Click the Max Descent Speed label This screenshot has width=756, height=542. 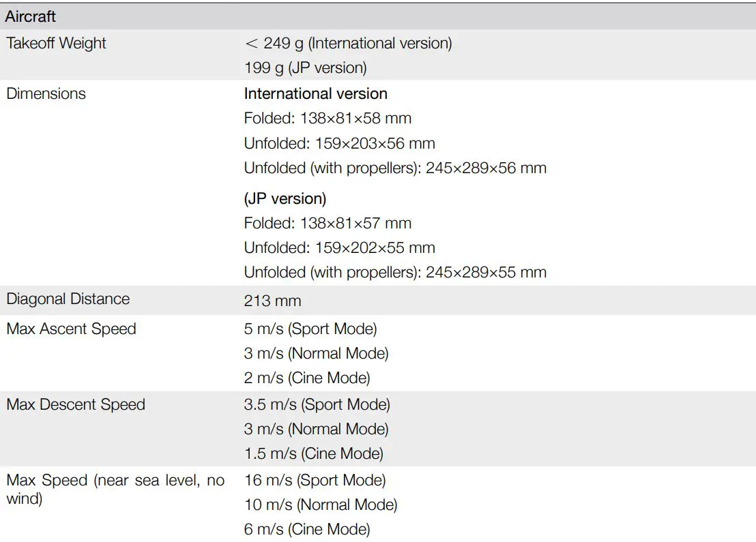pos(75,404)
